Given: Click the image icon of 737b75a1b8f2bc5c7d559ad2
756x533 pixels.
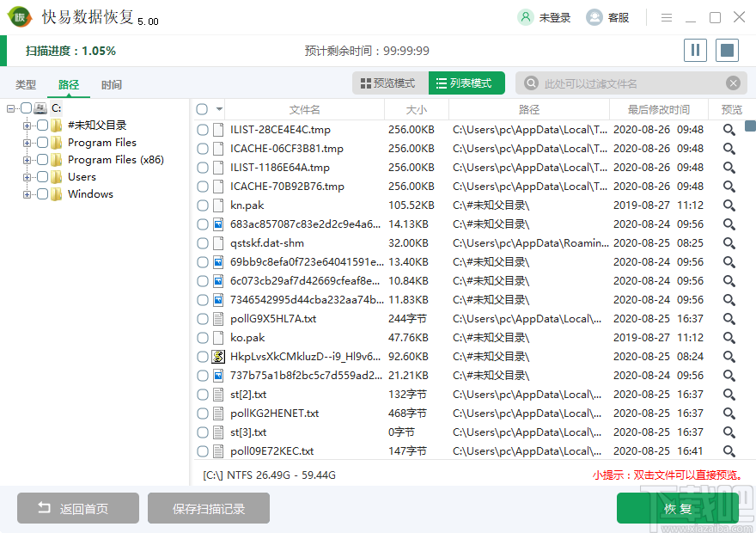Looking at the screenshot, I should [218, 376].
